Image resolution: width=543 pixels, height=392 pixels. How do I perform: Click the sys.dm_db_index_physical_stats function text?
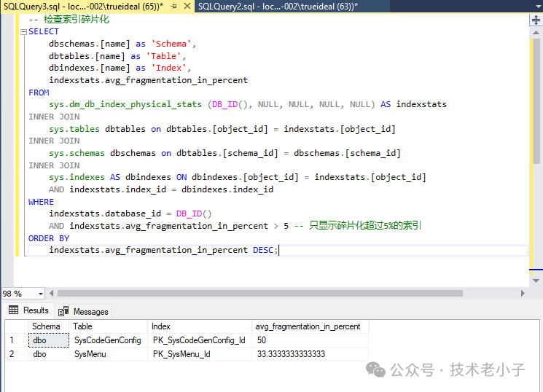coord(125,105)
